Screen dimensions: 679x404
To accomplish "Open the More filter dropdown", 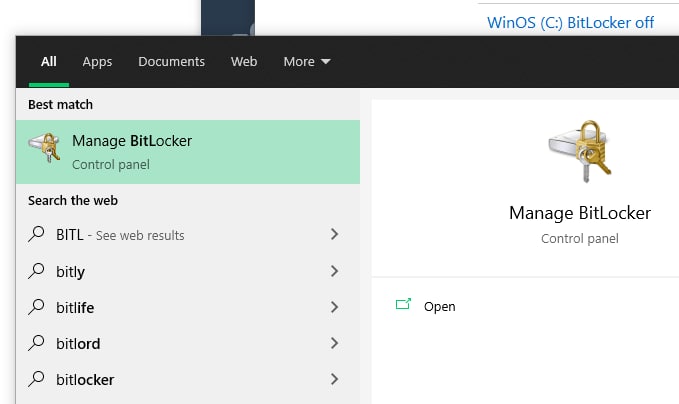I will pyautogui.click(x=307, y=61).
